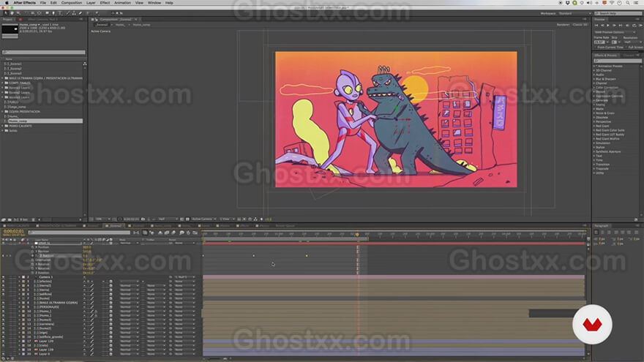Select the Huma_comp breadcrumb in viewer
The image size is (644, 362).
pos(141,25)
